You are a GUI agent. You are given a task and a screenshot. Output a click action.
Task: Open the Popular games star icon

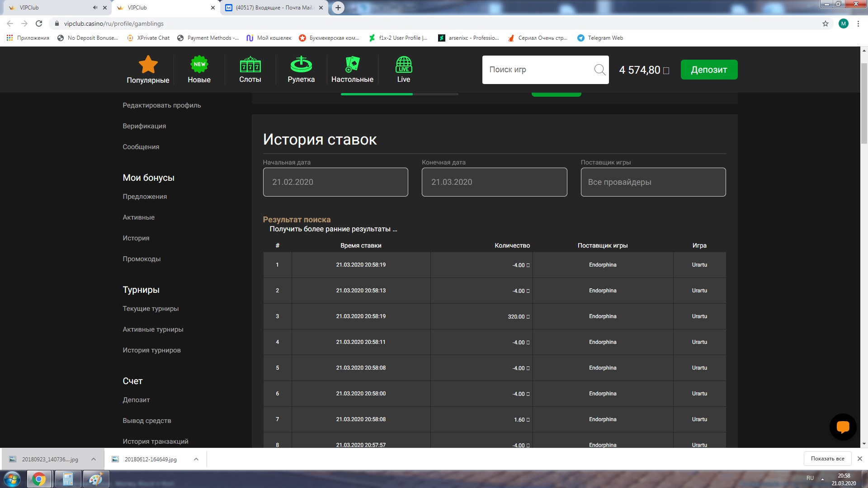[x=148, y=65]
